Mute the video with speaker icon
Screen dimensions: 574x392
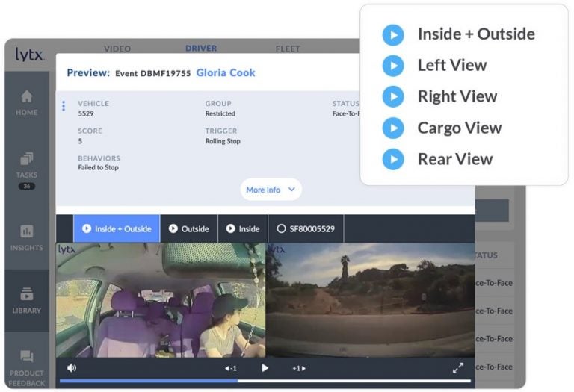[x=72, y=367]
